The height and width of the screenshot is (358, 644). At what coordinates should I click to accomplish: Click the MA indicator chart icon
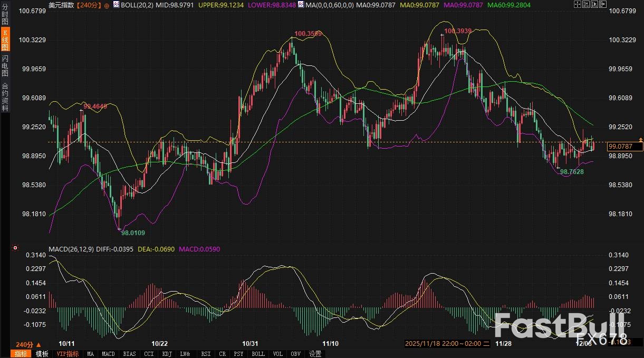tap(301, 5)
